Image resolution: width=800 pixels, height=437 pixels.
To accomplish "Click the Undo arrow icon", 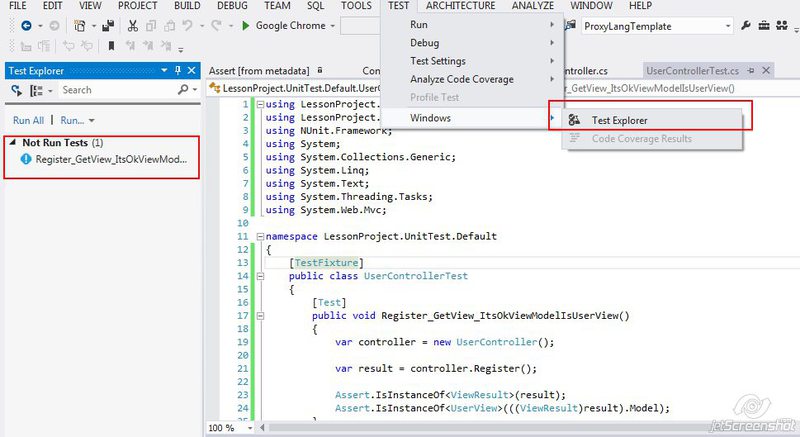I will point(187,25).
